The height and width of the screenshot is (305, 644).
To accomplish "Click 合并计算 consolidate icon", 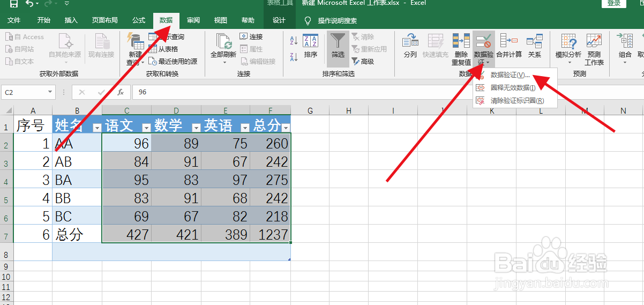I will [x=508, y=41].
